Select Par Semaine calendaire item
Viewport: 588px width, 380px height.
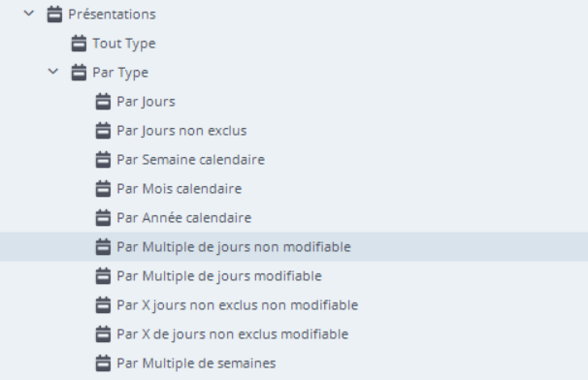191,160
